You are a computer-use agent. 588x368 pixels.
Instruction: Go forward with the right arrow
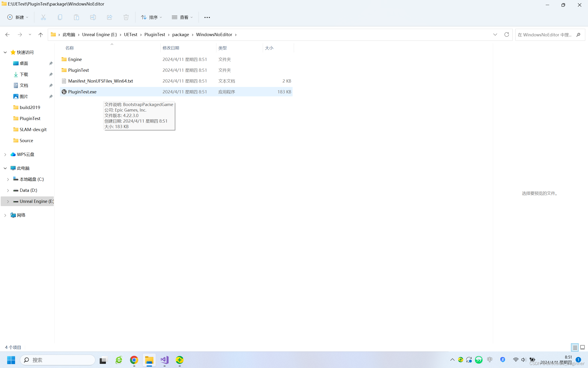click(20, 34)
